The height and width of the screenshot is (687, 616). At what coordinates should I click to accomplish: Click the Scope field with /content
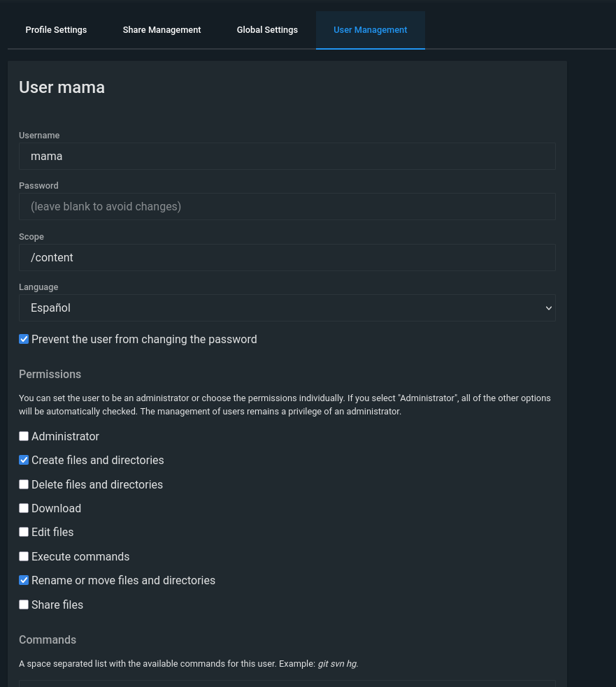click(287, 257)
